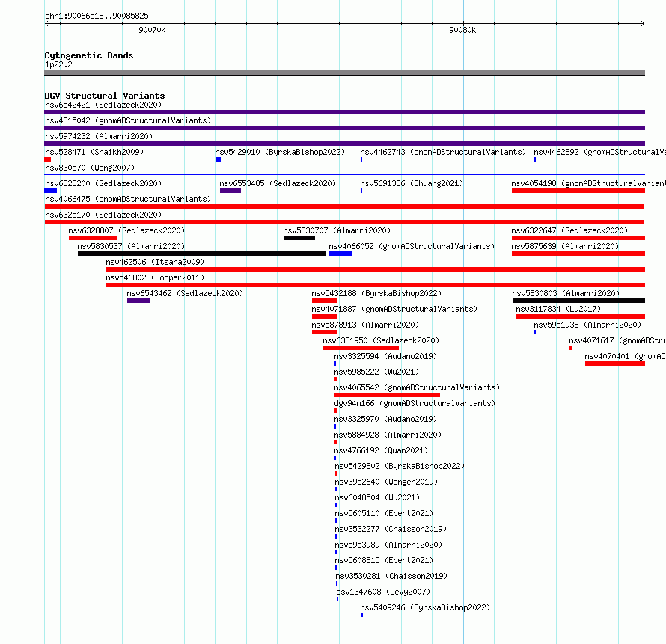Click the ruler's right arrow end
Screen dimensions: 666x644
click(x=643, y=24)
